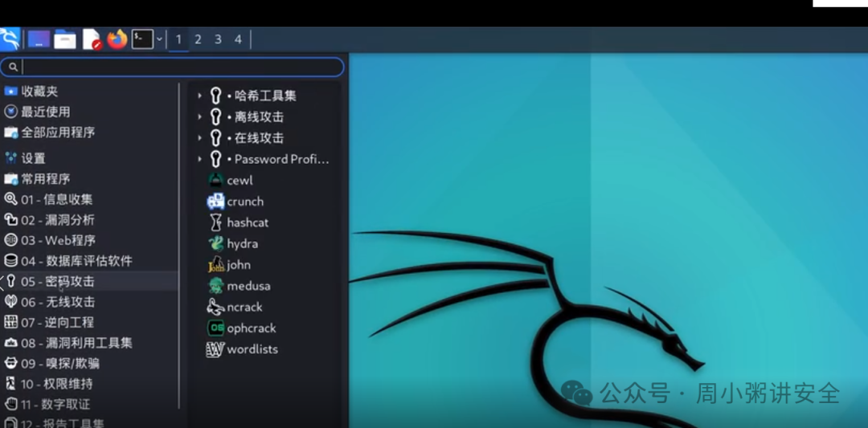
Task: Open the 离线攻击 folder entry
Action: (x=247, y=116)
